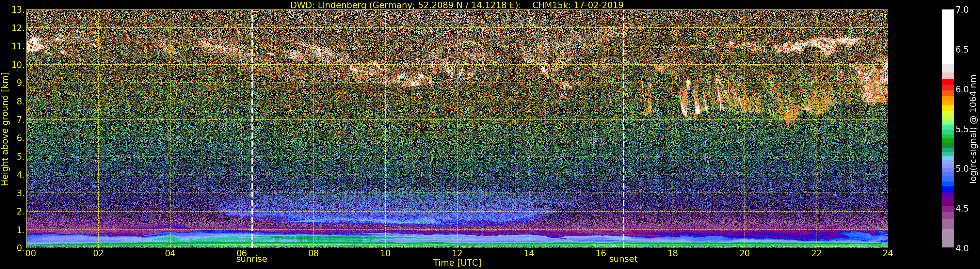Image resolution: width=980 pixels, height=269 pixels.
Task: Click colorbar value '6.5'
Action: coord(962,50)
